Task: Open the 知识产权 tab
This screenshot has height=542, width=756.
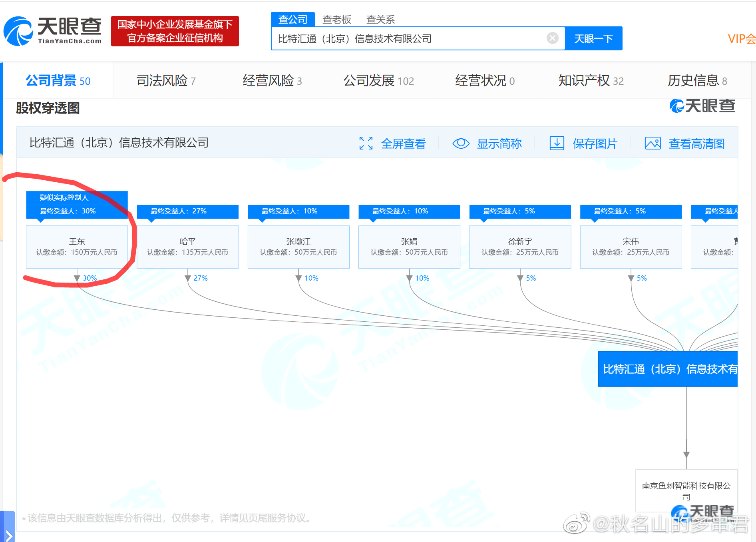Action: (x=591, y=81)
